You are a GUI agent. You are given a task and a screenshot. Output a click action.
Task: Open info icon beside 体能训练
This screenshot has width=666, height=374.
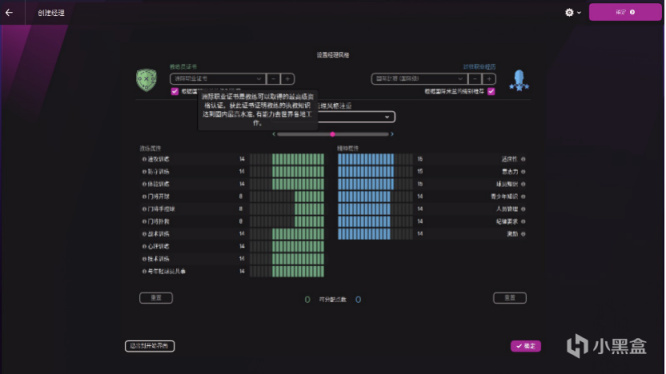click(x=144, y=184)
